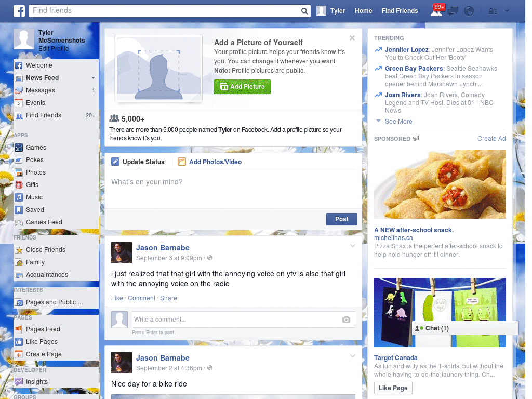Click Jason Barnabe's avatar on September 3 post

(x=122, y=252)
